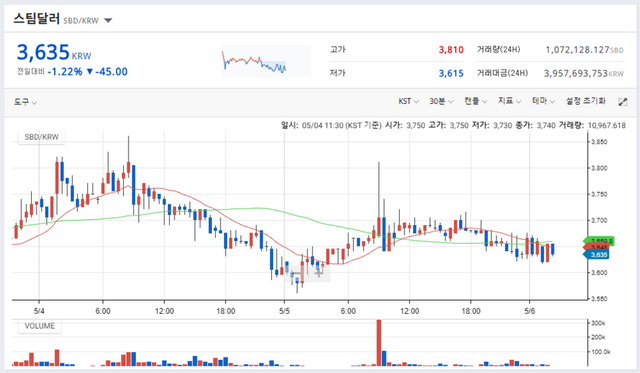640x373 pixels.
Task: Click the -1.22% change percentage
Action: [x=65, y=72]
